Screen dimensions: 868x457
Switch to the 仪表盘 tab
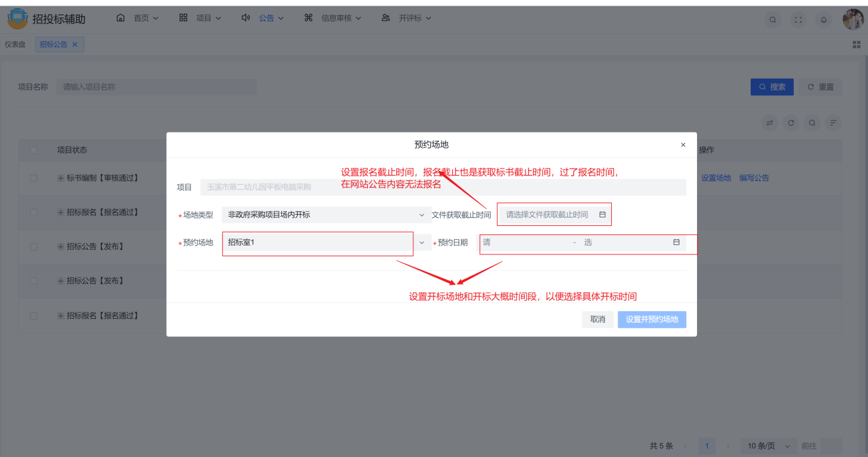pyautogui.click(x=15, y=44)
